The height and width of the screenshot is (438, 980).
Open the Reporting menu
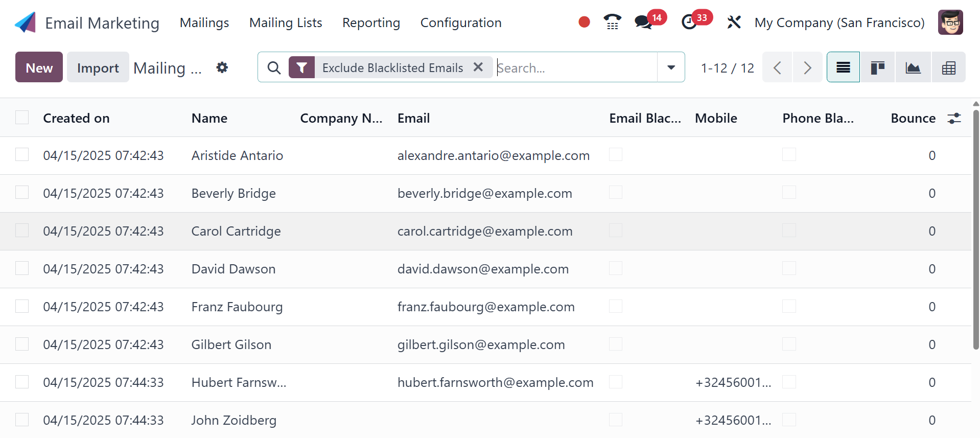click(x=371, y=23)
